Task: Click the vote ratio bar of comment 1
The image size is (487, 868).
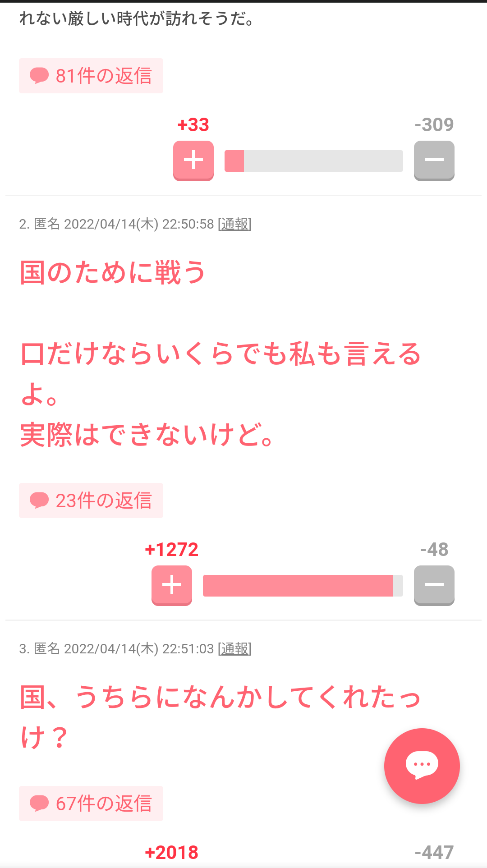Action: [314, 161]
